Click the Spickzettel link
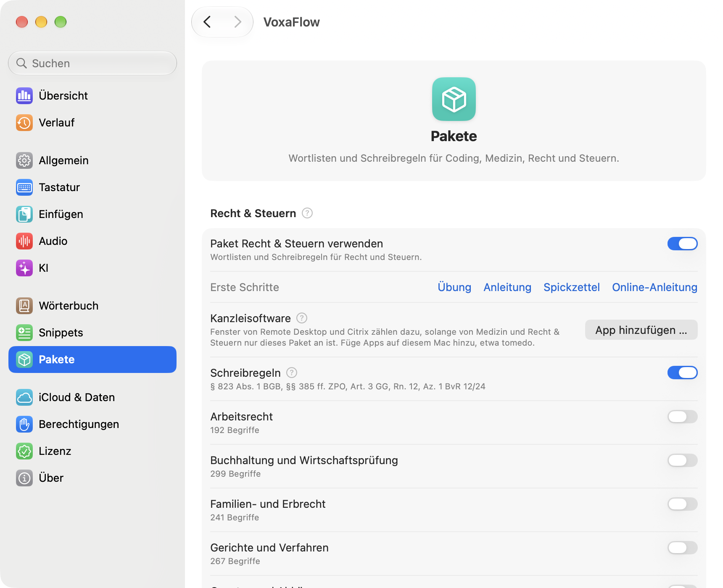The height and width of the screenshot is (588, 723). 572,287
